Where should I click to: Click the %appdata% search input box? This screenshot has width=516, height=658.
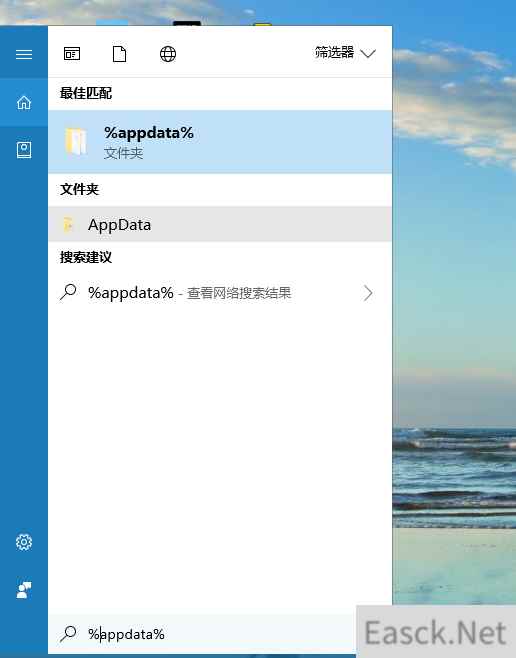[x=202, y=634]
